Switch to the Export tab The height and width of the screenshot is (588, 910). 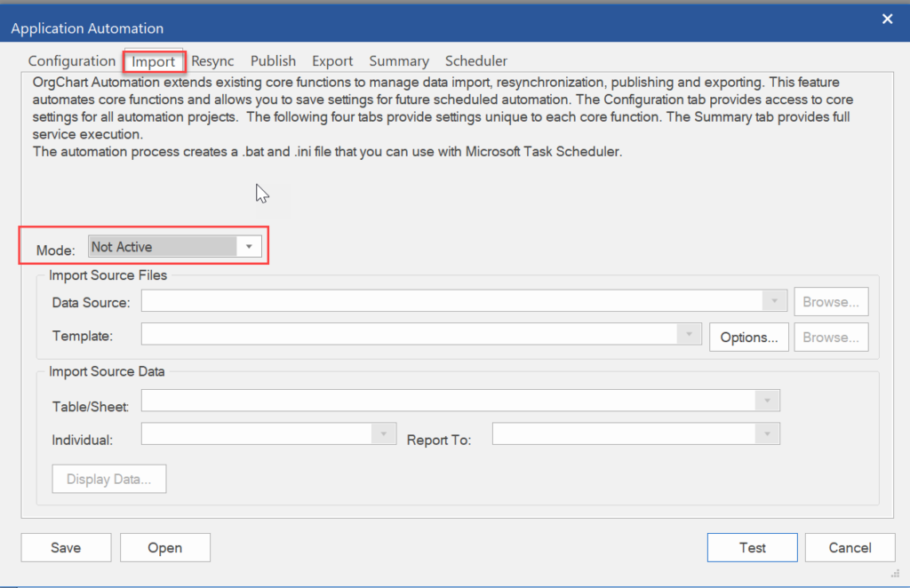pos(332,61)
